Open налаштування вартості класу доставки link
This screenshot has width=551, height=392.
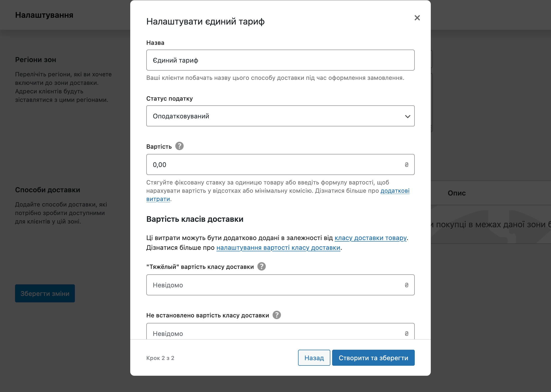pos(278,248)
